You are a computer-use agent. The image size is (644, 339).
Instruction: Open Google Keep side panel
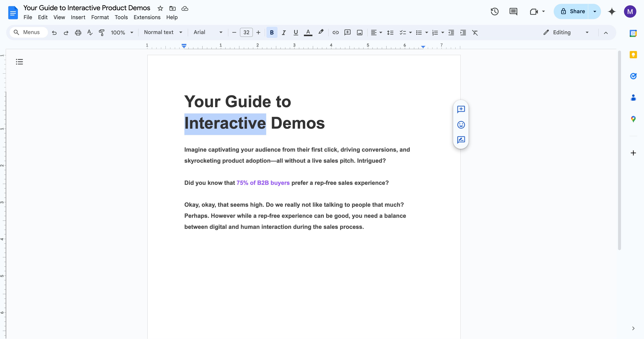click(633, 55)
